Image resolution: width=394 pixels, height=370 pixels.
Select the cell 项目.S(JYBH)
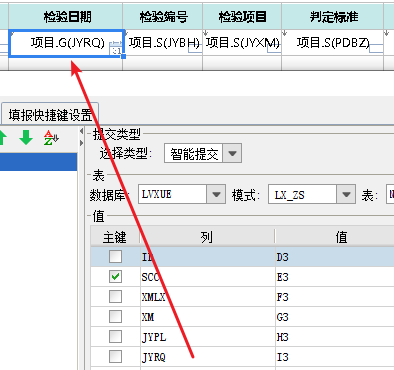163,43
